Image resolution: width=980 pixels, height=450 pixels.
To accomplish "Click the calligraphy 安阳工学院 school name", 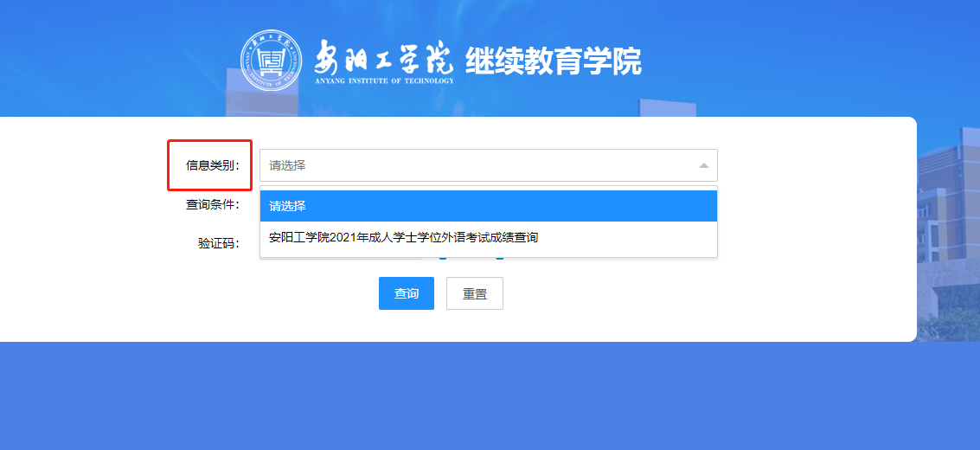I will [381, 58].
